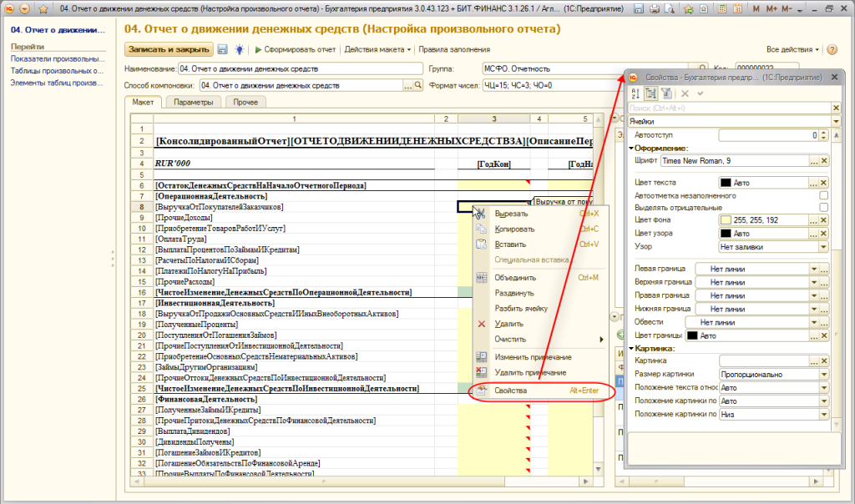Enable the Выделять отрицательные checkbox
855x504 pixels.
pos(824,207)
